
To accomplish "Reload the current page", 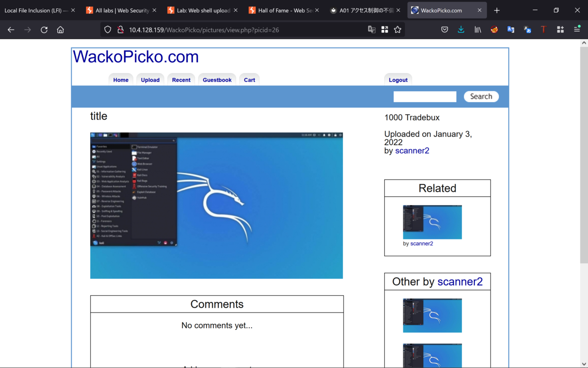I will (44, 30).
